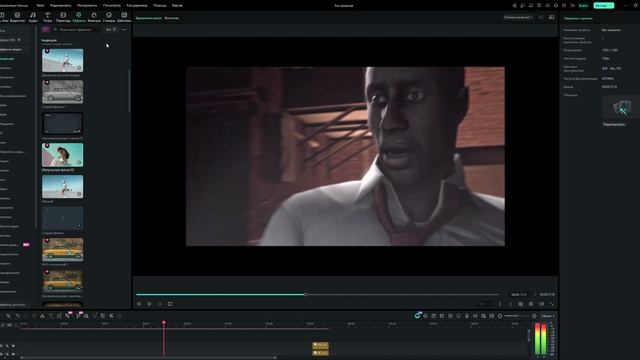The width and height of the screenshot is (640, 360).
Task: Click the timeline zoom slider
Action: point(517,316)
